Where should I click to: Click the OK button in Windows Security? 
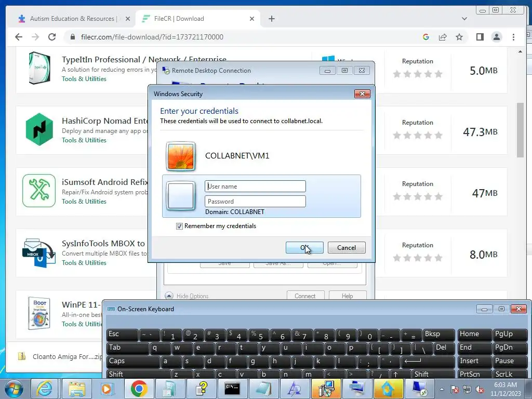[304, 248]
